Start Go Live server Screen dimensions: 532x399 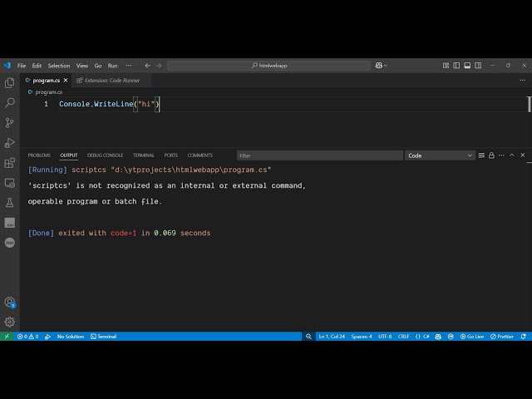pyautogui.click(x=472, y=336)
